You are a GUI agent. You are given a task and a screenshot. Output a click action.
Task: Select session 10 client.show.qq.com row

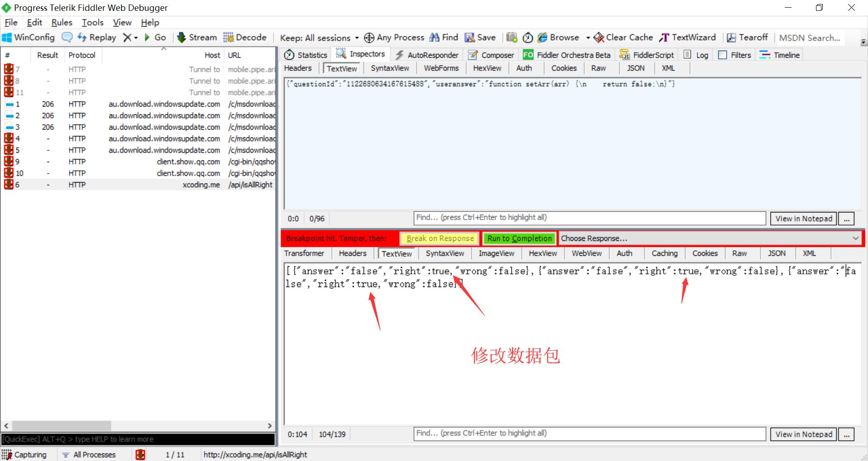(x=138, y=173)
